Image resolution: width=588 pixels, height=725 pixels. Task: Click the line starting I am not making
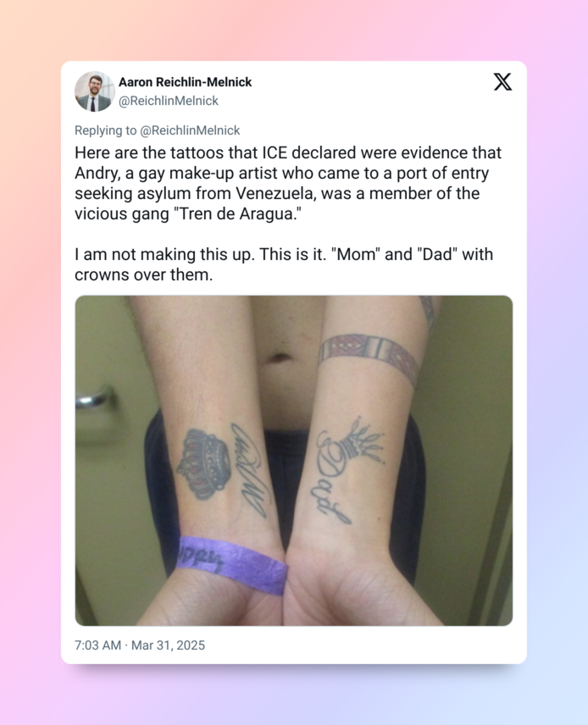point(284,254)
